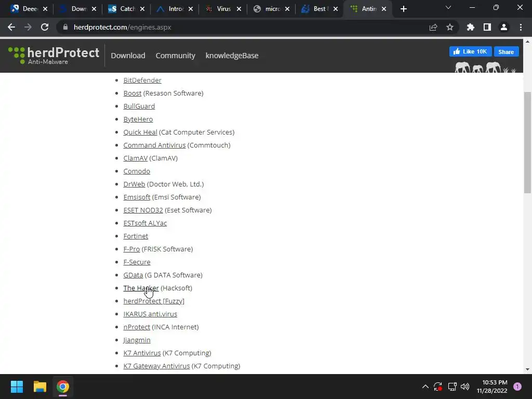Open the Download menu item

point(128,56)
